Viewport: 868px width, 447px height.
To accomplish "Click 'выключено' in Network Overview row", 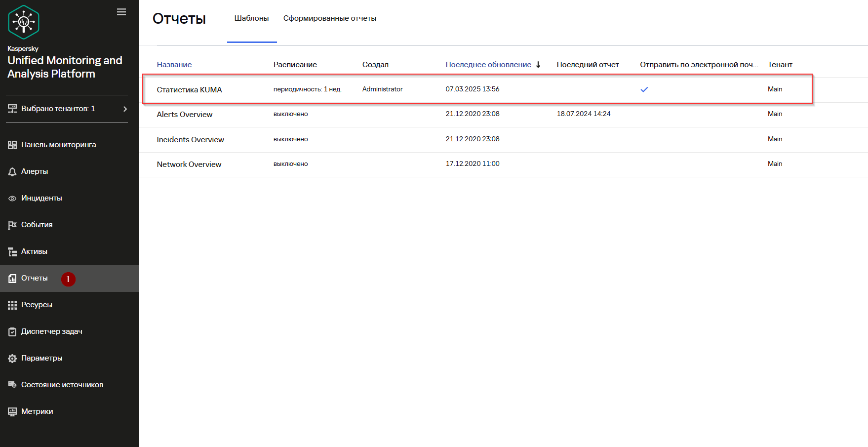I will (x=291, y=164).
